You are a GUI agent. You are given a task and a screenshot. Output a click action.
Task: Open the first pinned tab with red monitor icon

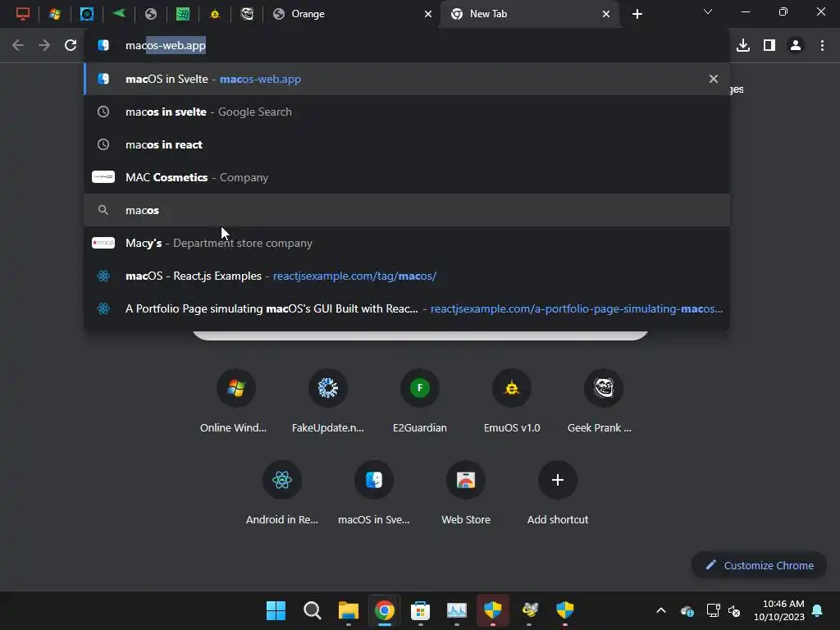click(x=22, y=14)
